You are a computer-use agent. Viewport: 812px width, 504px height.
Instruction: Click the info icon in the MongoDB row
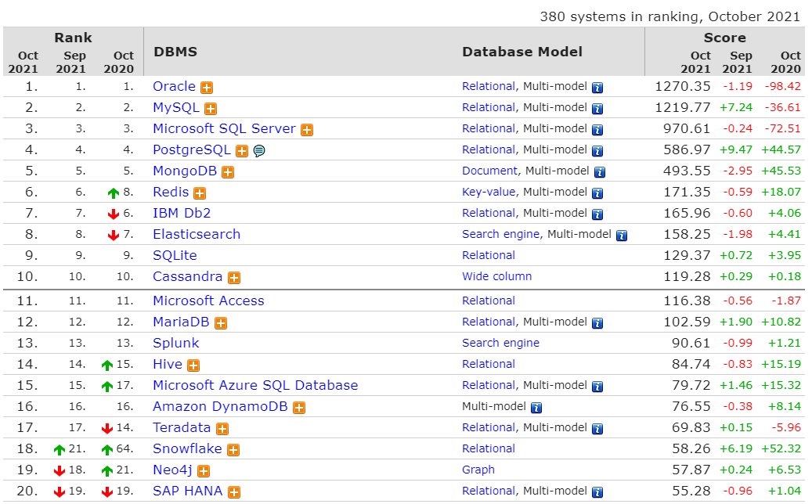(x=600, y=172)
